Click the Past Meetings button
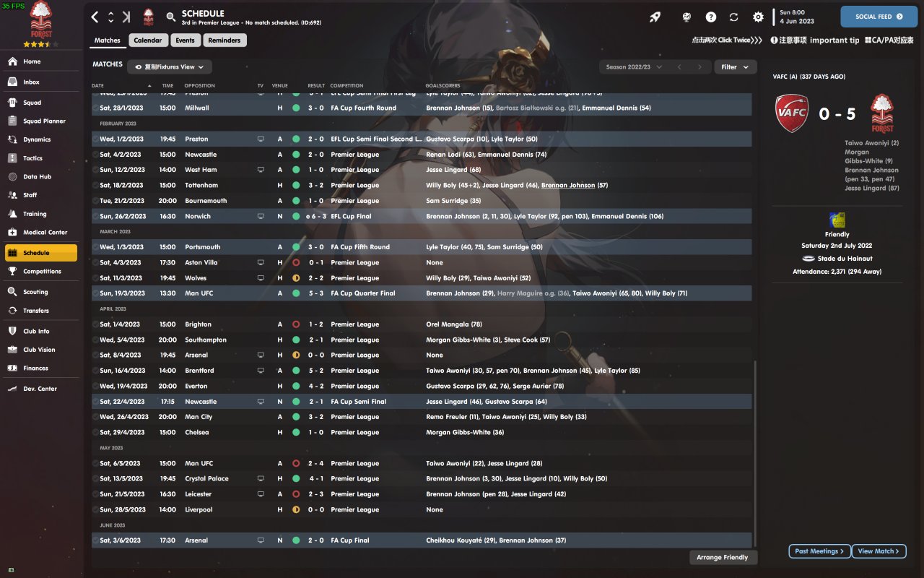 click(819, 551)
